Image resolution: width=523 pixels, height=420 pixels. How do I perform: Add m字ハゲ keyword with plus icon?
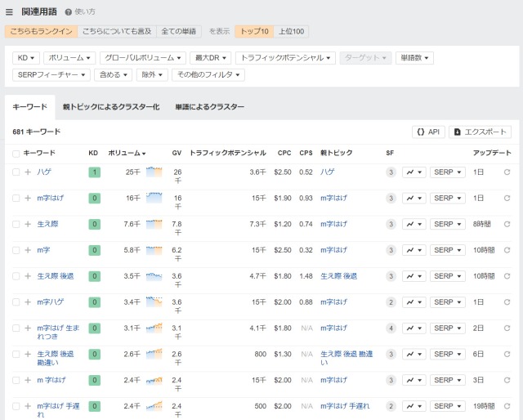[28, 302]
